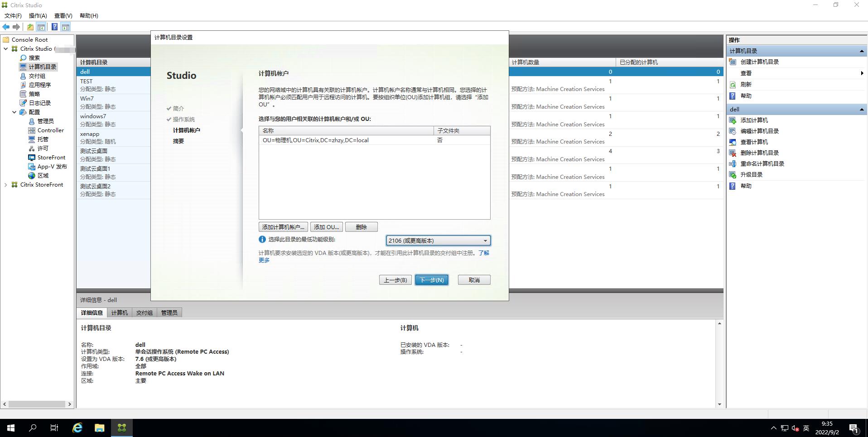Switch to the 详细信息 tab
Image resolution: width=868 pixels, height=437 pixels.
[92, 312]
